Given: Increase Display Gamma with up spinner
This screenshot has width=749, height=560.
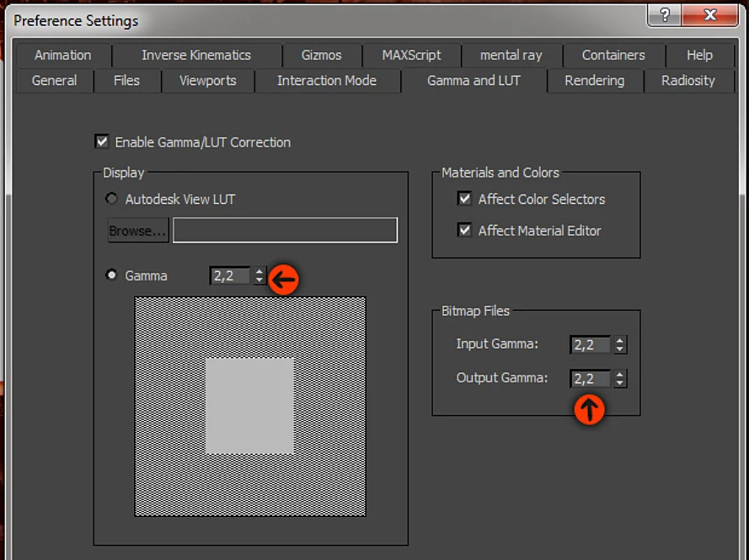Looking at the screenshot, I should click(259, 271).
